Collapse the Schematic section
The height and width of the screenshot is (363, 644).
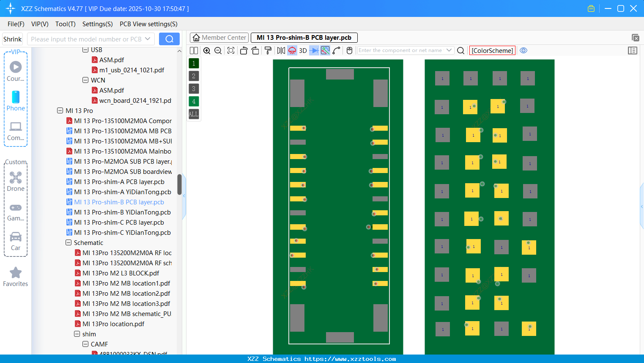click(x=68, y=242)
